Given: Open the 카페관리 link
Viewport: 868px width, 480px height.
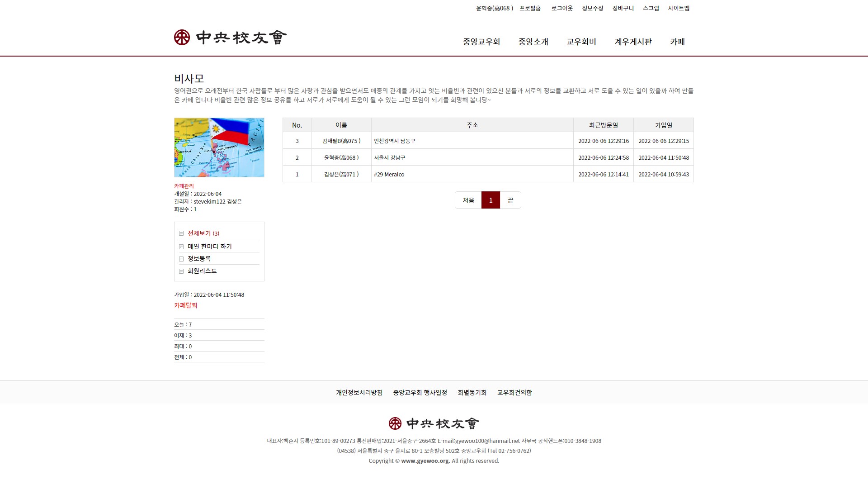Looking at the screenshot, I should point(184,186).
